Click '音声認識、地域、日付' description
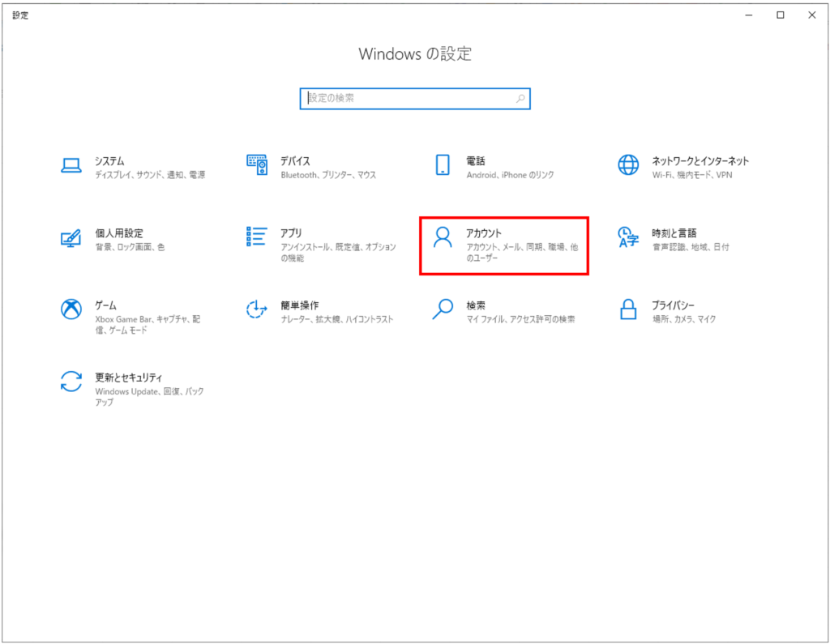 pos(691,247)
